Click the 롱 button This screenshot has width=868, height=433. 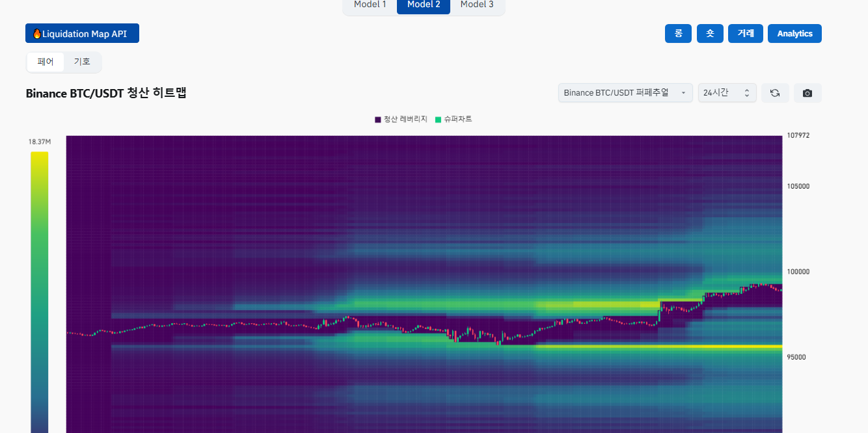[678, 33]
